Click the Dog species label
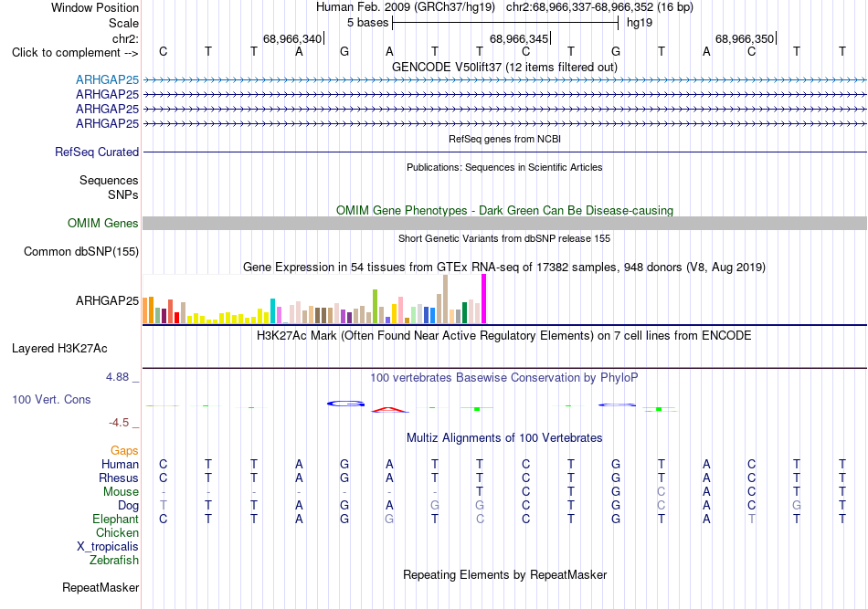 click(129, 506)
